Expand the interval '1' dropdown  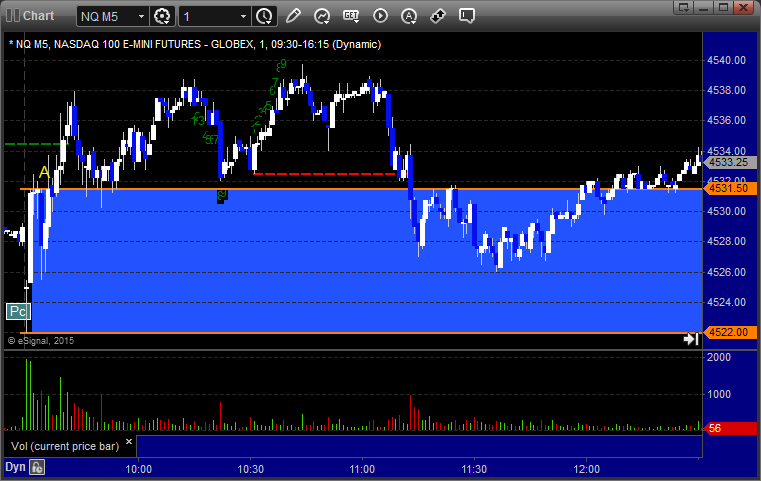[243, 17]
